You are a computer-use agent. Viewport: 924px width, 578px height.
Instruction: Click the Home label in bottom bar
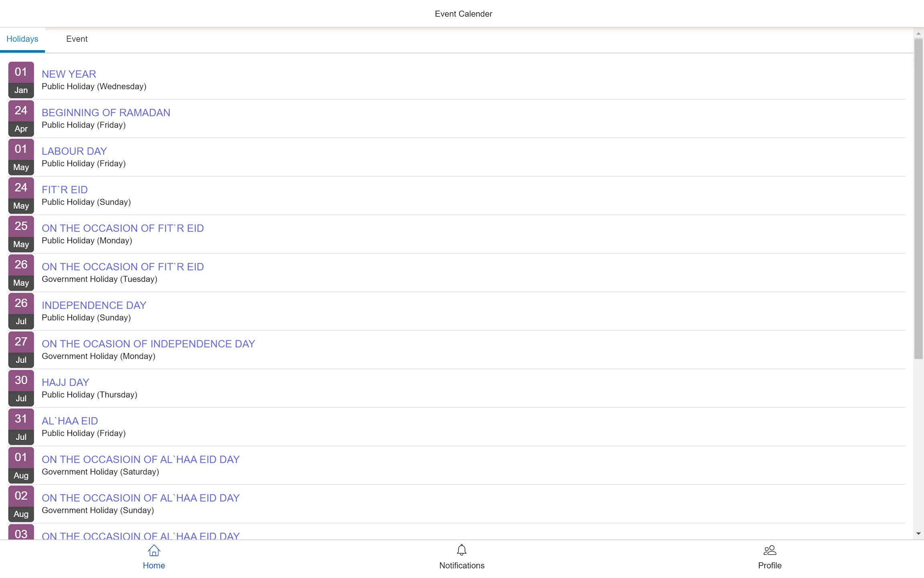154,566
